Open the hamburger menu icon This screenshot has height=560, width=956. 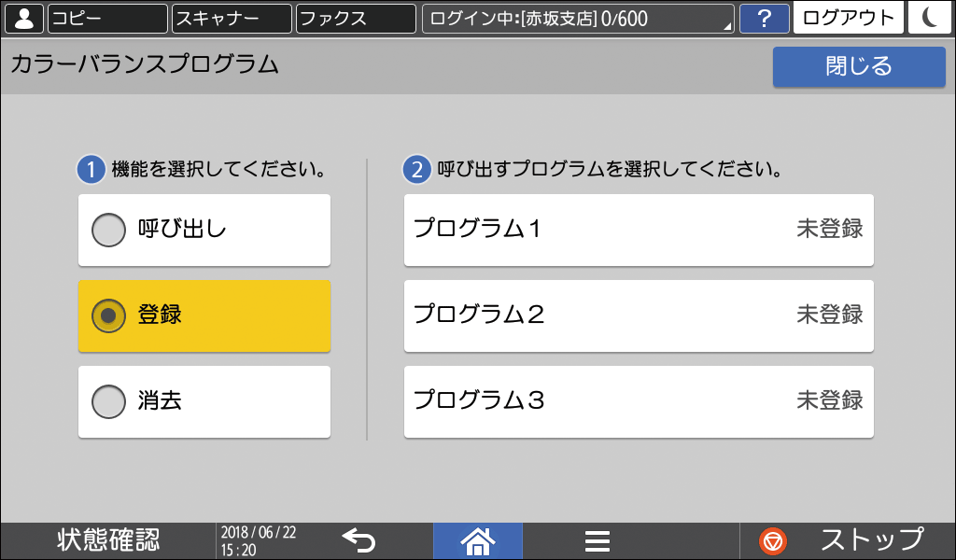597,540
